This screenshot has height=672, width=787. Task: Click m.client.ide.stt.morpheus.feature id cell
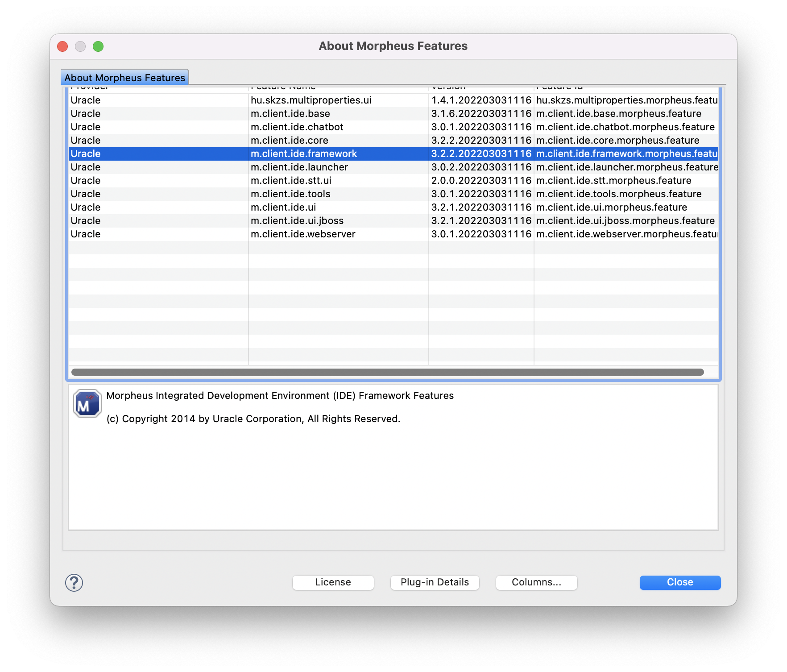(626, 180)
